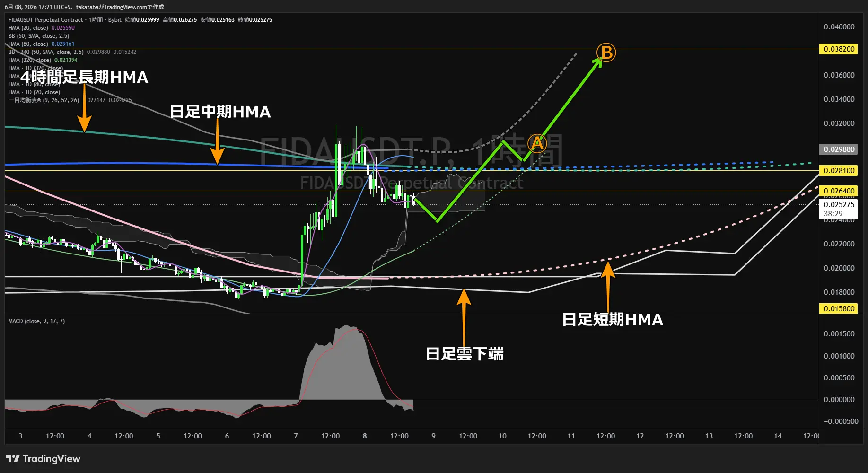868x473 pixels.
Task: Click date 12 on the time axis
Action: point(640,436)
